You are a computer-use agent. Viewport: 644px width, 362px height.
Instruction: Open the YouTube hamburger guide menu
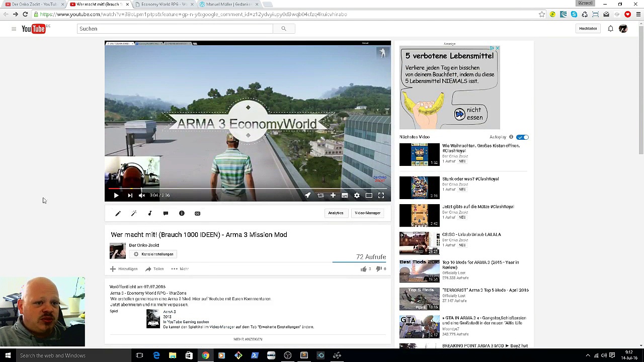click(x=14, y=29)
